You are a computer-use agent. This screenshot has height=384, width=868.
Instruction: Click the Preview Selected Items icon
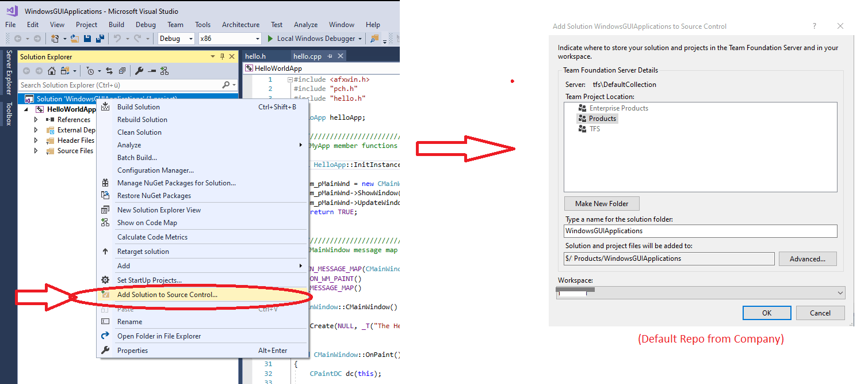coord(152,71)
